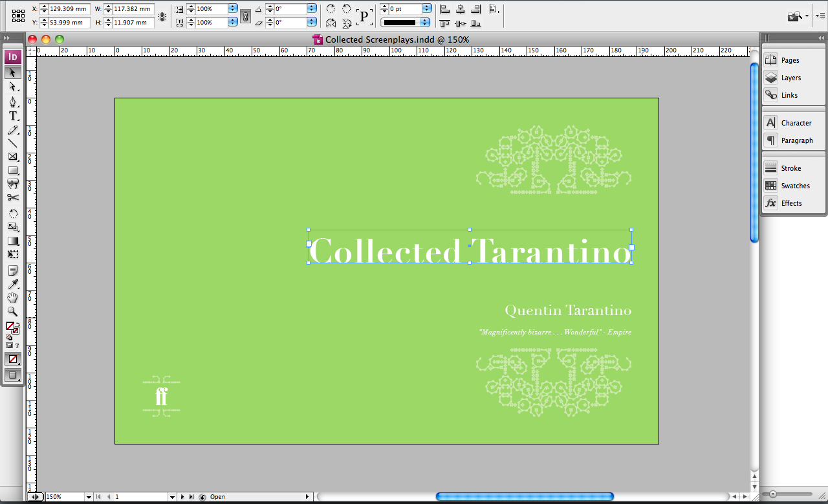Click the reference point locator grid
The image size is (828, 504).
(x=19, y=16)
